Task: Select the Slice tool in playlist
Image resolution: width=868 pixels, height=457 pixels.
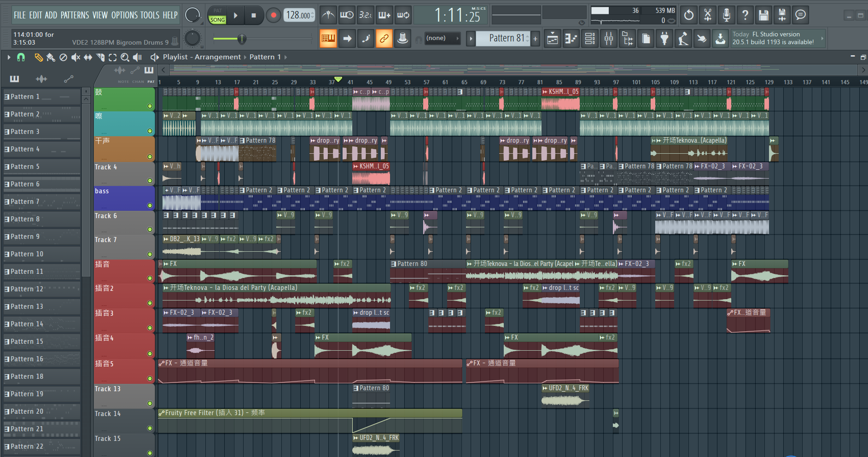Action: (x=100, y=58)
